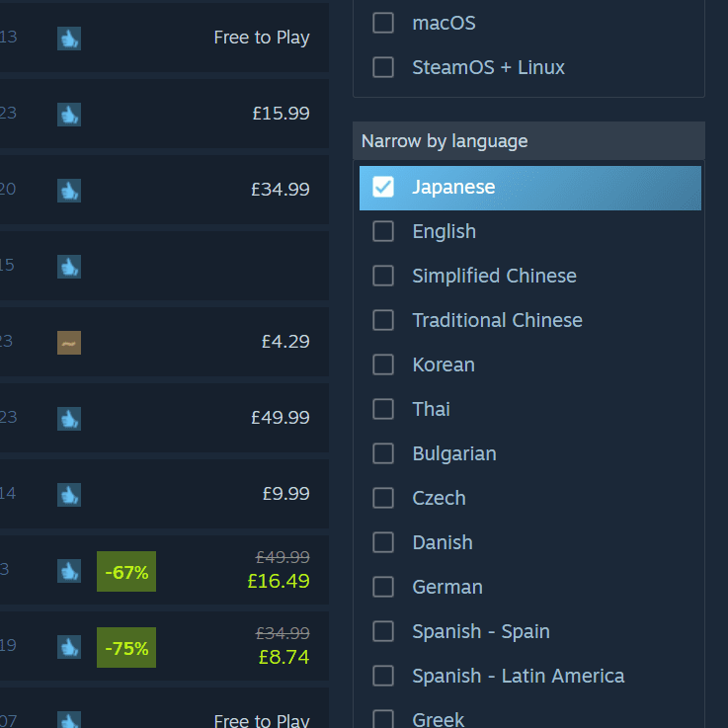The height and width of the screenshot is (728, 728).
Task: Click the -67% discount badge
Action: [x=126, y=572]
